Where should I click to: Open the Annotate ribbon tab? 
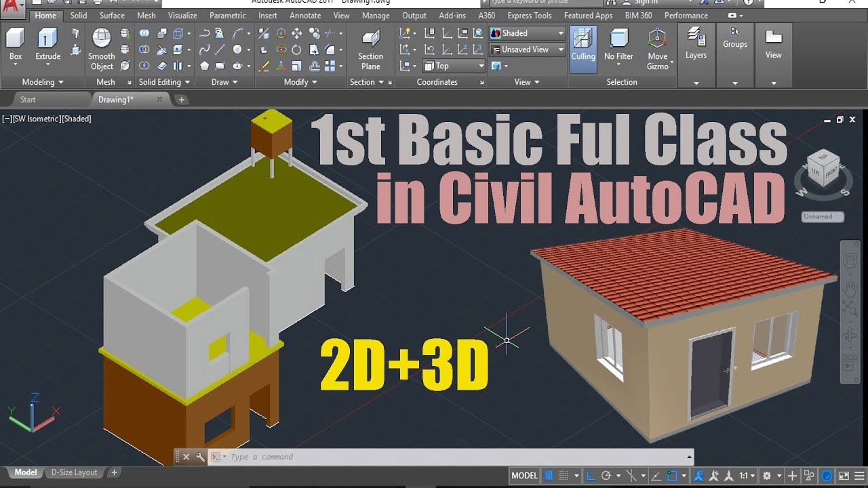pyautogui.click(x=305, y=16)
